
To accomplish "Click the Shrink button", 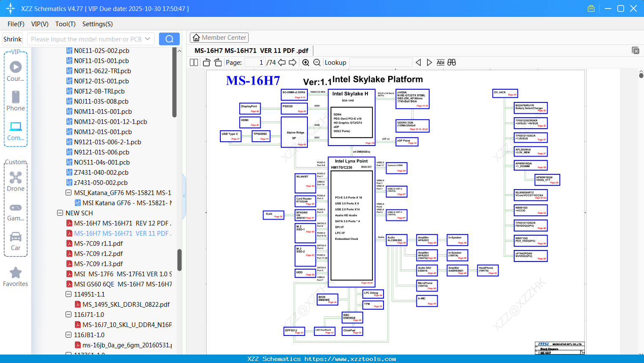I will pos(13,39).
